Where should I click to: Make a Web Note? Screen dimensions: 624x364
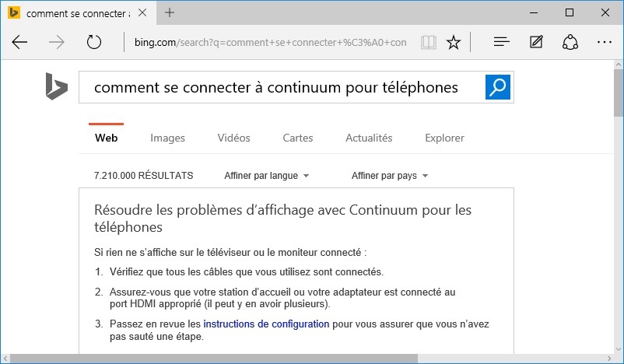coord(536,41)
